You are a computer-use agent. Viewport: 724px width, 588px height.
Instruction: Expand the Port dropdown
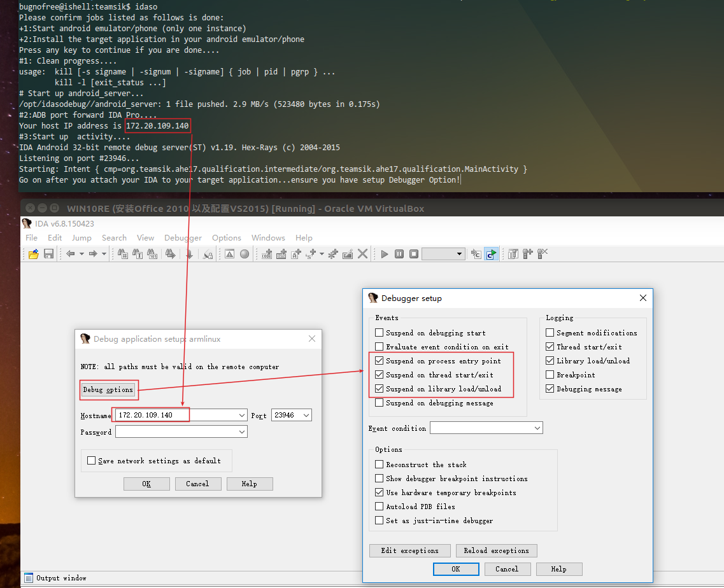click(x=306, y=415)
